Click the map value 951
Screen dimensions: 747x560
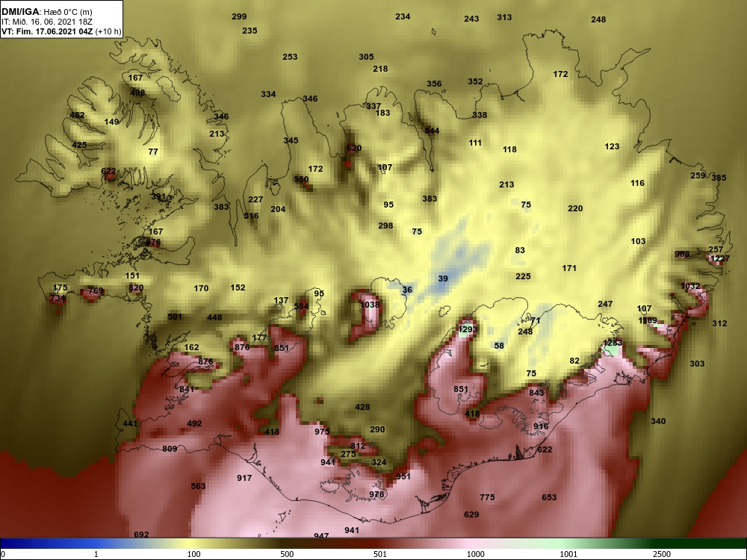tap(403, 476)
